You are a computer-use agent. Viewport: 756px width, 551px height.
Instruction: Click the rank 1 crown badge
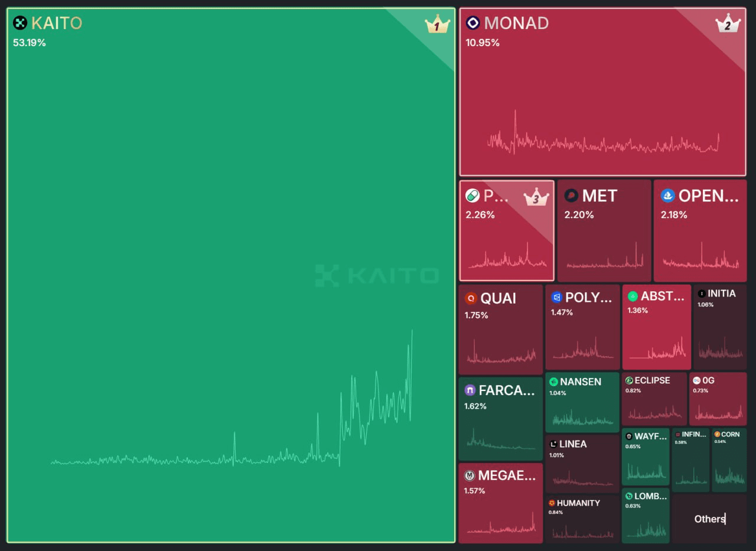click(437, 24)
